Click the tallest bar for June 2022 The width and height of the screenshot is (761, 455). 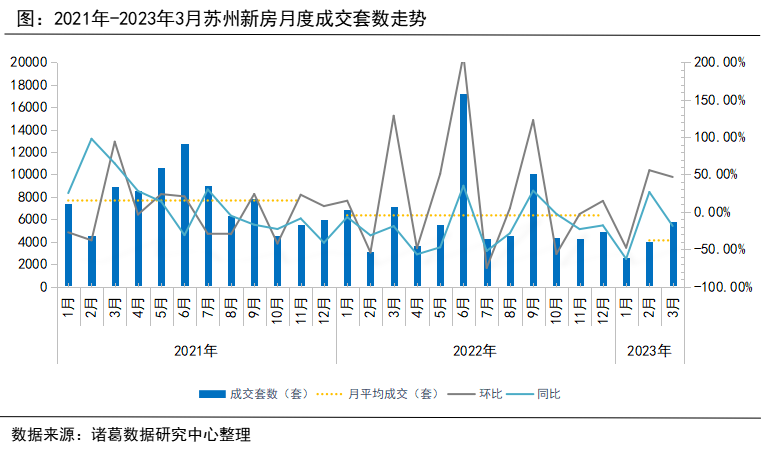click(463, 190)
